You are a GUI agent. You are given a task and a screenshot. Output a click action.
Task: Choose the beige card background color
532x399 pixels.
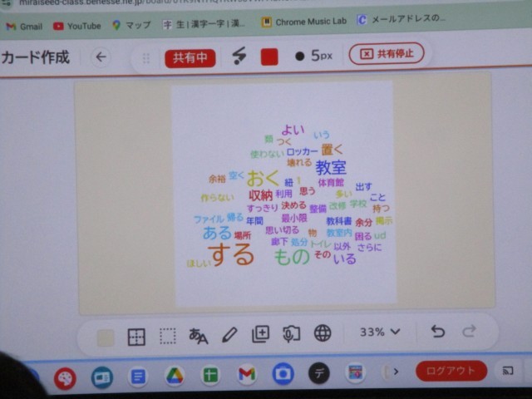(106, 337)
